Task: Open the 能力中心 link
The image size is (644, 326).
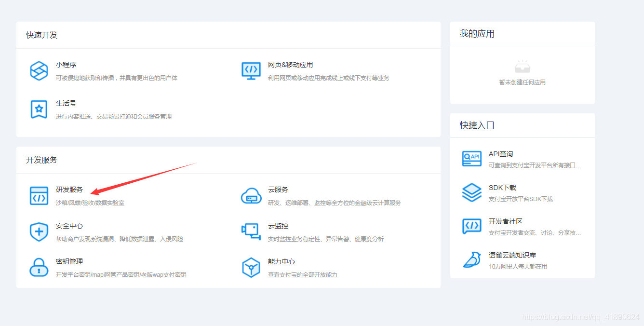Action: pos(282,262)
